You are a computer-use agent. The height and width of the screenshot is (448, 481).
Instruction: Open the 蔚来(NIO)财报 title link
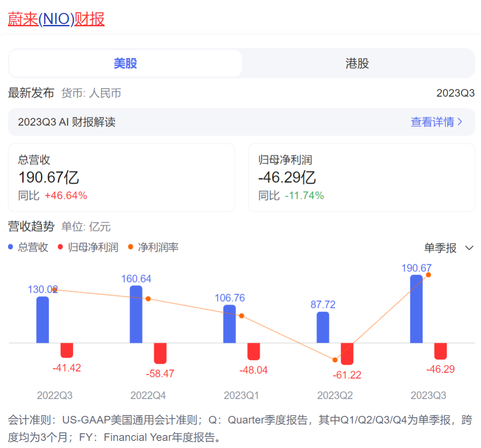point(56,19)
